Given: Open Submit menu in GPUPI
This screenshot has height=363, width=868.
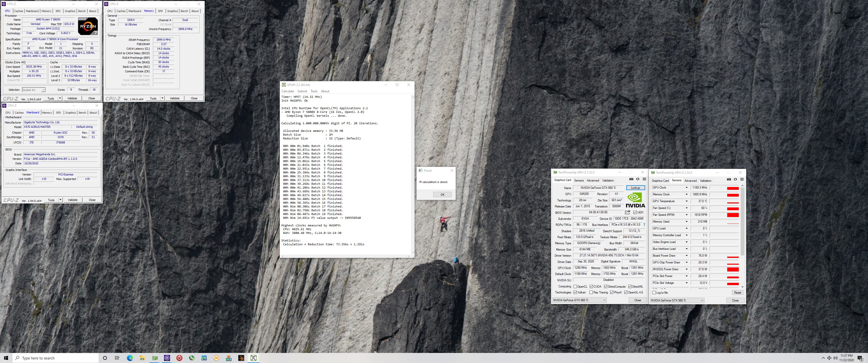Looking at the screenshot, I should click(x=302, y=91).
